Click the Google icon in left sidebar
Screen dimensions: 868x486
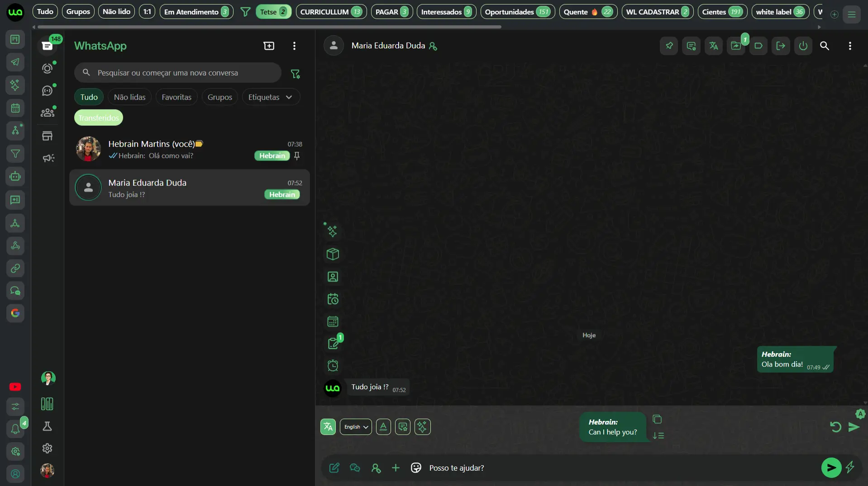click(15, 313)
